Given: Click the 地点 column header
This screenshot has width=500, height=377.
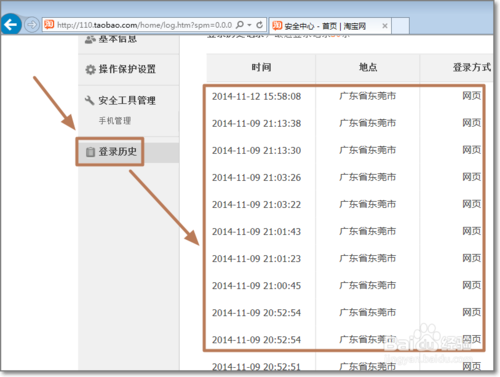Looking at the screenshot, I should point(368,67).
